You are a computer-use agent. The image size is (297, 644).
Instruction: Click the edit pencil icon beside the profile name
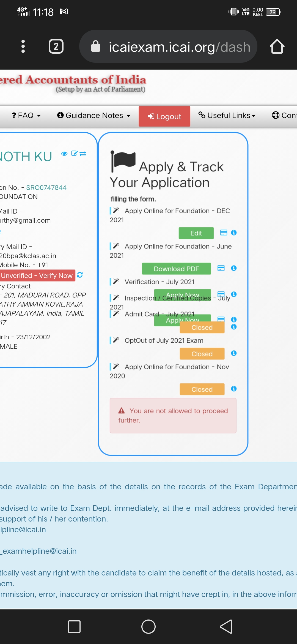(74, 153)
